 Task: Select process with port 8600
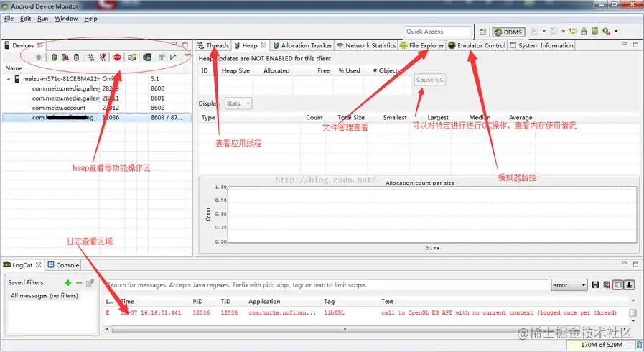click(96, 88)
